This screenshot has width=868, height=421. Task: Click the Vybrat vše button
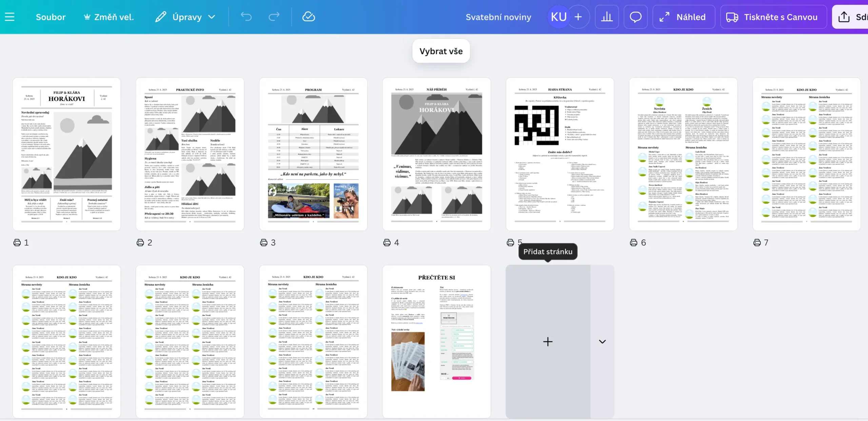coord(441,51)
